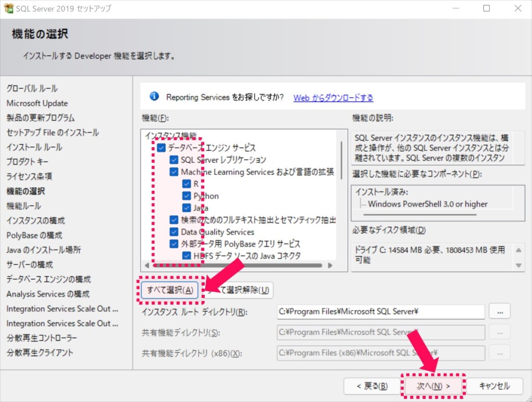The width and height of the screenshot is (532, 402).
Task: Click the prerequisites box horizontal scrollbar
Action: 420,215
